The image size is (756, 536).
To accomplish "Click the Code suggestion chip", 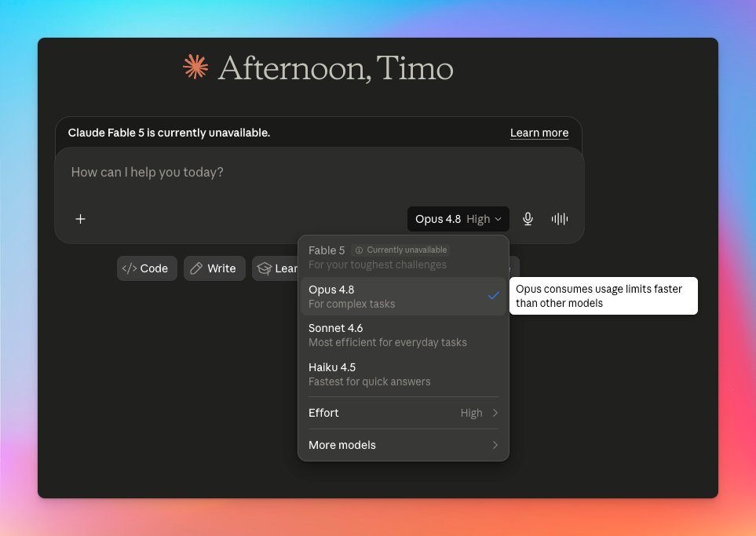I will coord(147,268).
